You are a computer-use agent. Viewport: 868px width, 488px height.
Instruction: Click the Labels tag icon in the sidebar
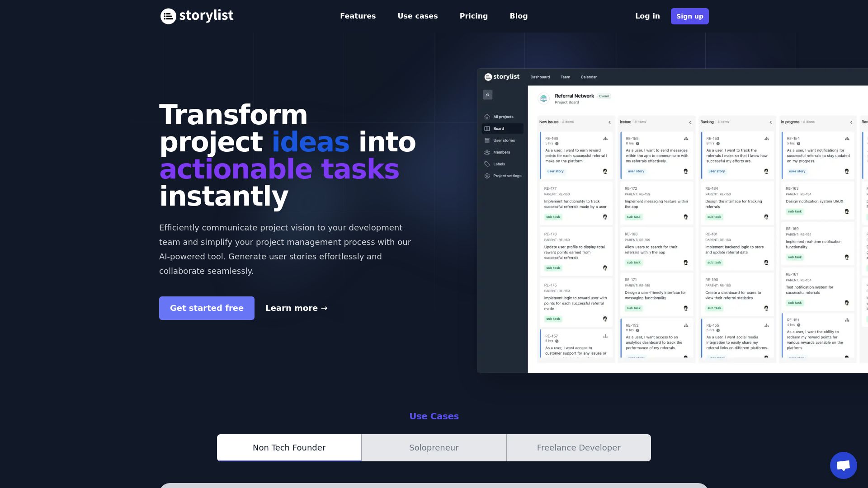(x=487, y=164)
